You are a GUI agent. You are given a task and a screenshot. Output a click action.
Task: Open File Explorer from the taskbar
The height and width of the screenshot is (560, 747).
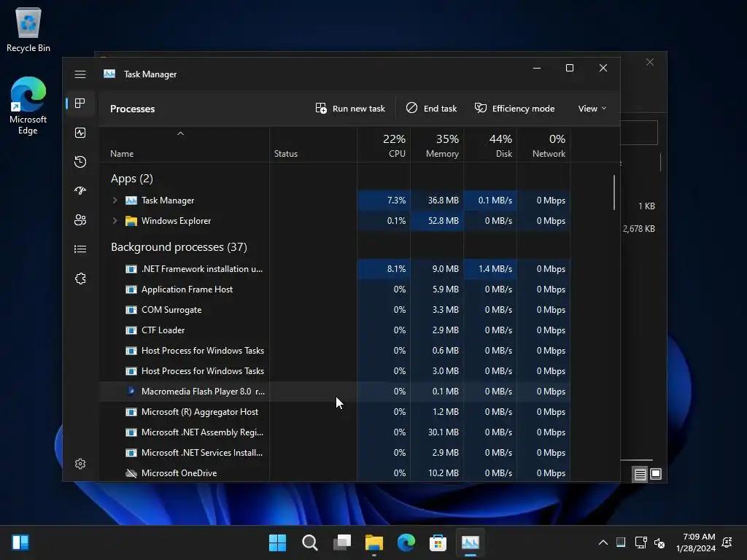pyautogui.click(x=374, y=542)
